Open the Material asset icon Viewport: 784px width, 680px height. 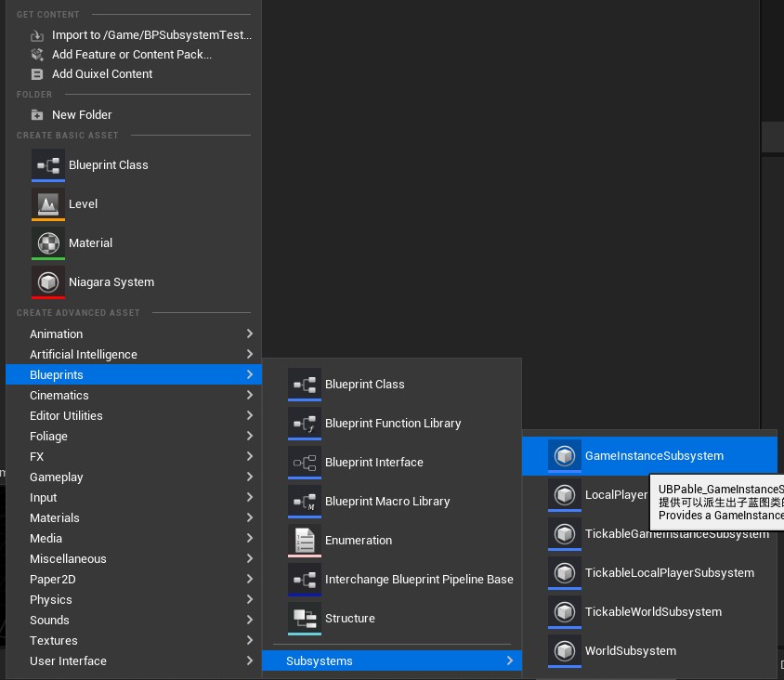pos(48,242)
